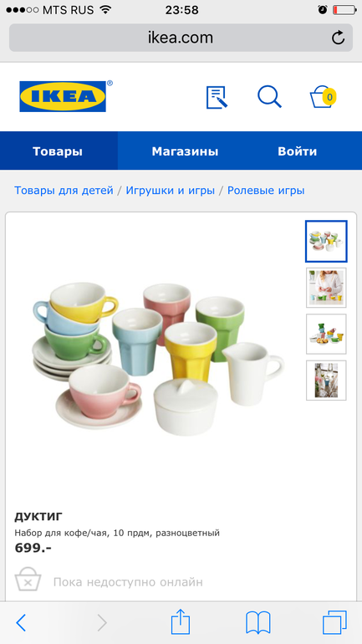The width and height of the screenshot is (362, 644).
Task: Open Safari bookmarks book icon
Action: point(257,622)
